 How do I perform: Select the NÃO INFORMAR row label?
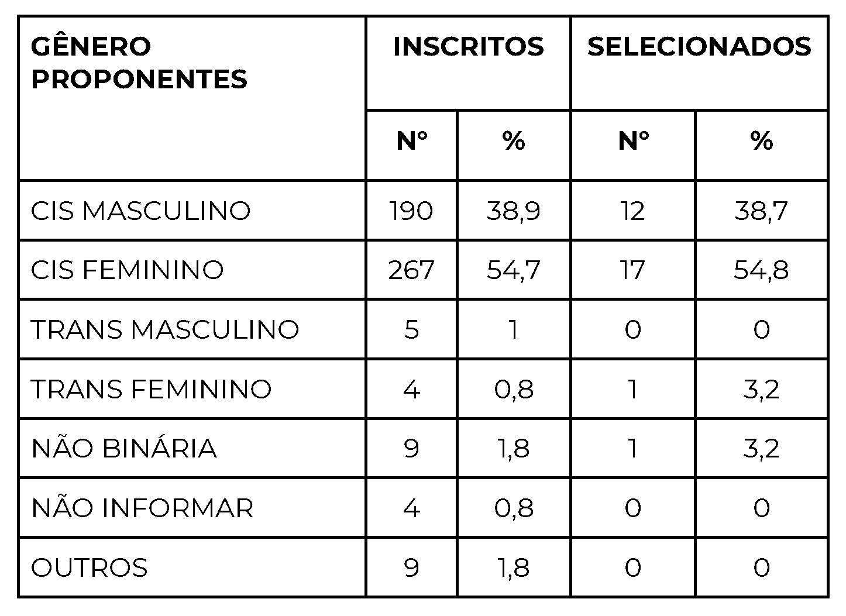(x=142, y=508)
